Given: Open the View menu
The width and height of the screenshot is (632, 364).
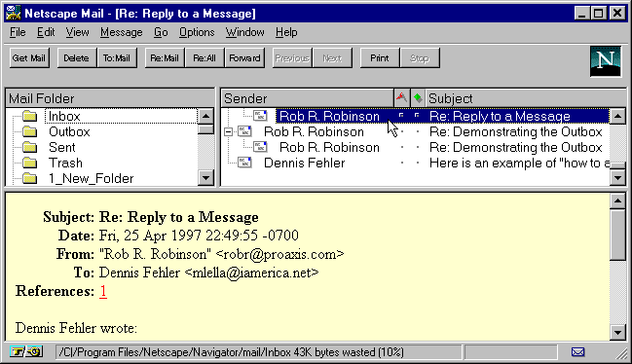Looking at the screenshot, I should tap(77, 32).
